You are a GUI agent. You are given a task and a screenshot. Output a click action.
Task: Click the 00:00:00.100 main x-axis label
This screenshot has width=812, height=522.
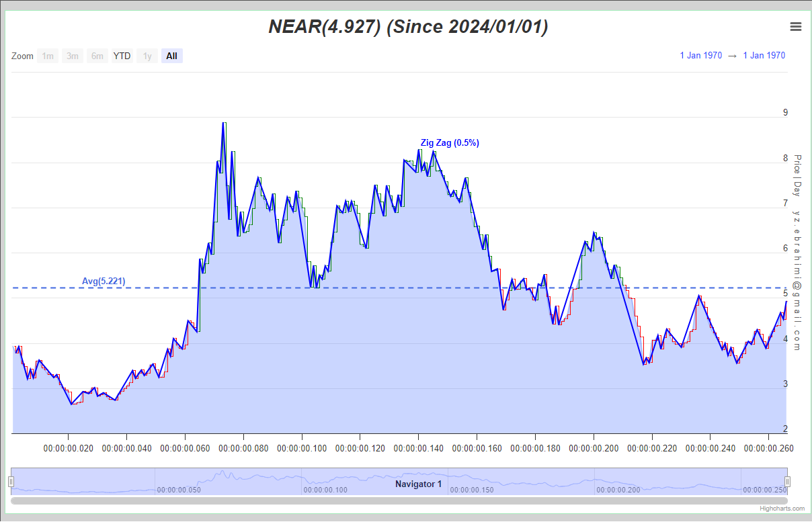pyautogui.click(x=302, y=448)
